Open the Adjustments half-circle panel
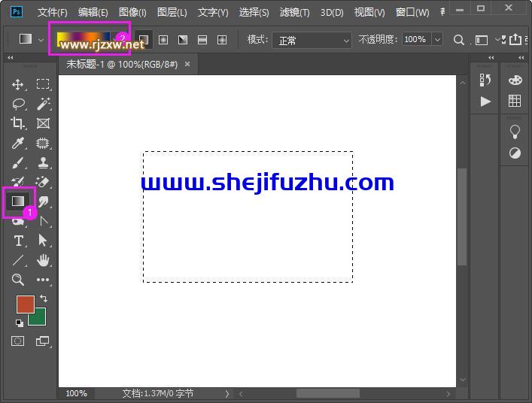Image resolution: width=532 pixels, height=403 pixels. 515,153
